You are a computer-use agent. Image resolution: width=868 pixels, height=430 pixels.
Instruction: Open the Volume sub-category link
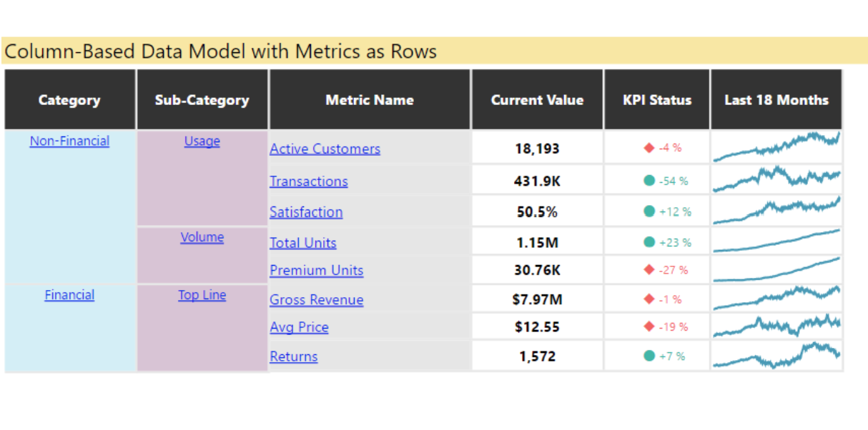(x=202, y=236)
